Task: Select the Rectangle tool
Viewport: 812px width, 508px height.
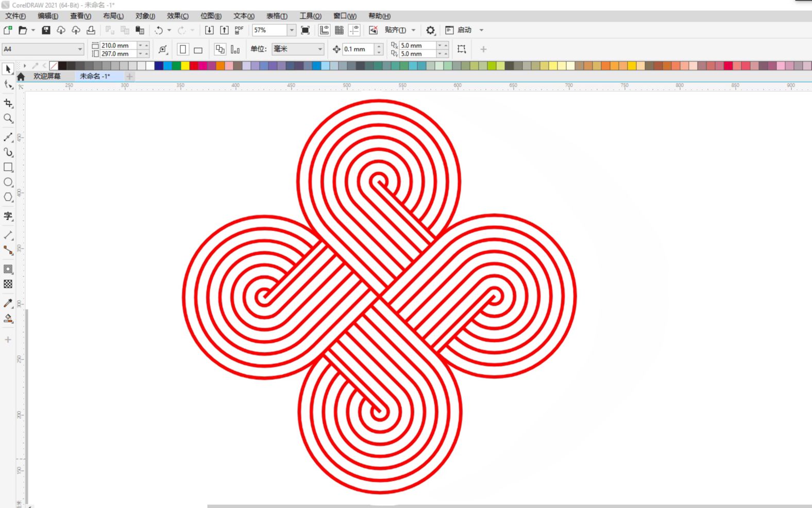Action: [x=8, y=167]
